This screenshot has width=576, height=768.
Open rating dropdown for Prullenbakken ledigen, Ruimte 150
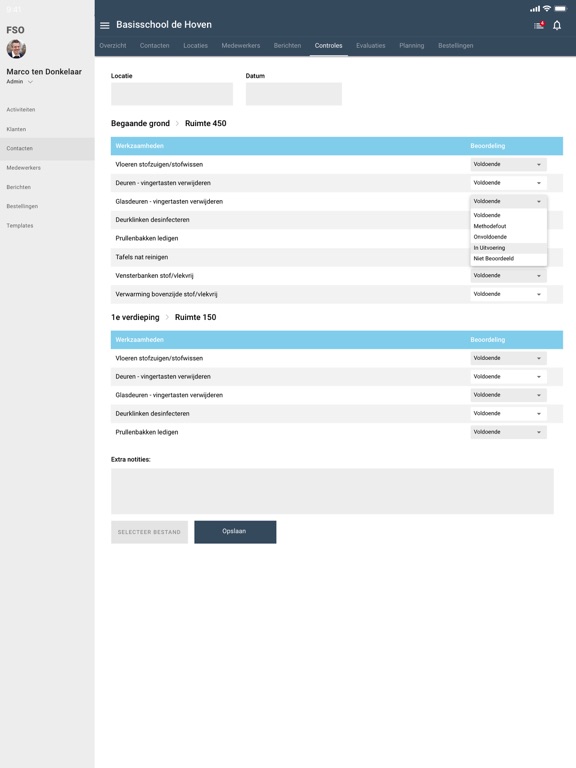pyautogui.click(x=508, y=432)
